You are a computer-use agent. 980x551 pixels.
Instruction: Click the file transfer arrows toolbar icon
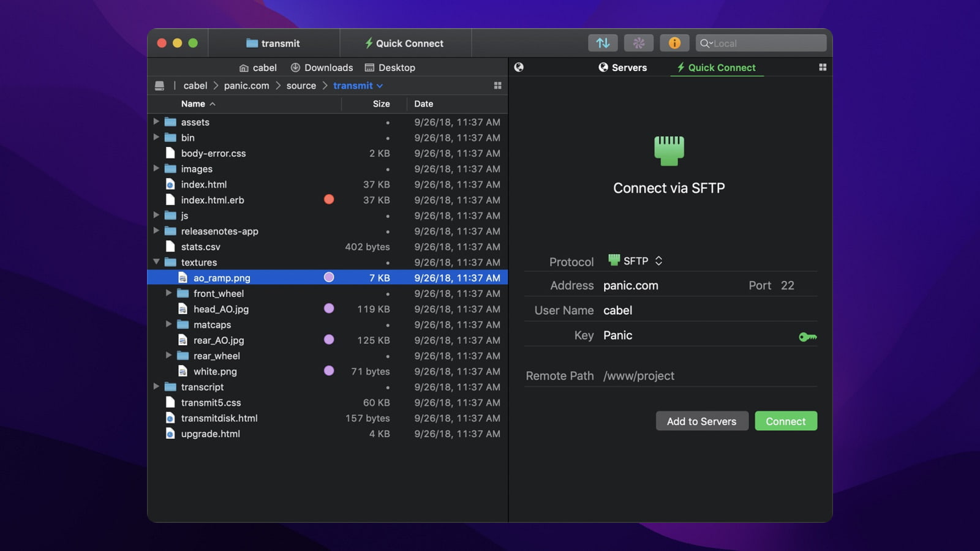603,43
